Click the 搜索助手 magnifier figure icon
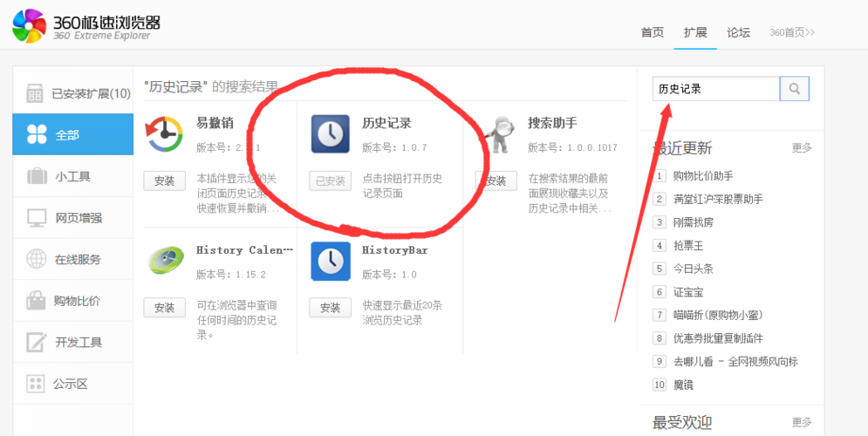The height and width of the screenshot is (436, 868). 501,134
